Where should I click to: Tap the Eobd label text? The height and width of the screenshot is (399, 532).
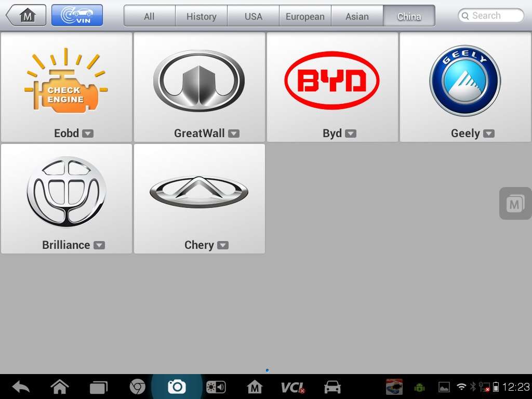click(x=66, y=134)
